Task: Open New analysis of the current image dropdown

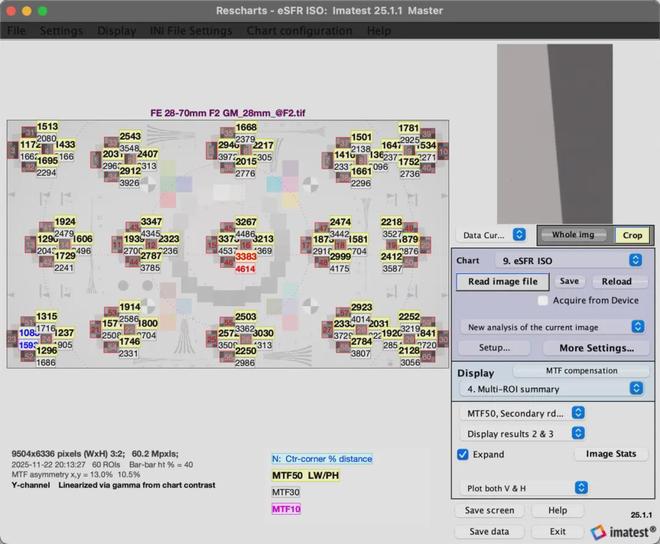Action: [553, 327]
